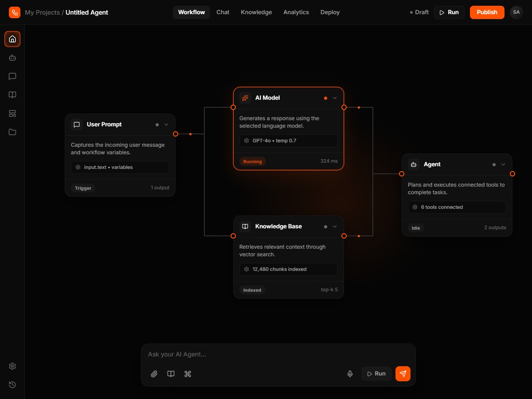Open the folder sidebar icon
The width and height of the screenshot is (532, 399).
click(12, 132)
